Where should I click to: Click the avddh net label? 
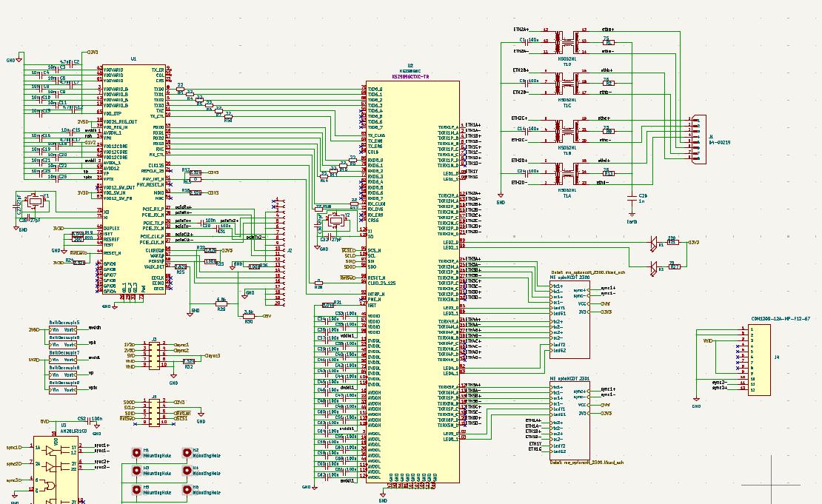94,327
